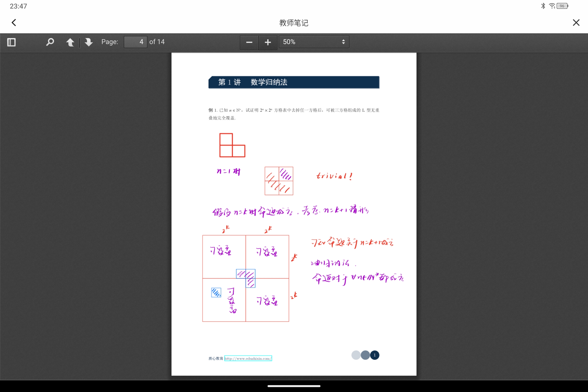Zoom out with the minus button
The width and height of the screenshot is (588, 392).
point(249,42)
